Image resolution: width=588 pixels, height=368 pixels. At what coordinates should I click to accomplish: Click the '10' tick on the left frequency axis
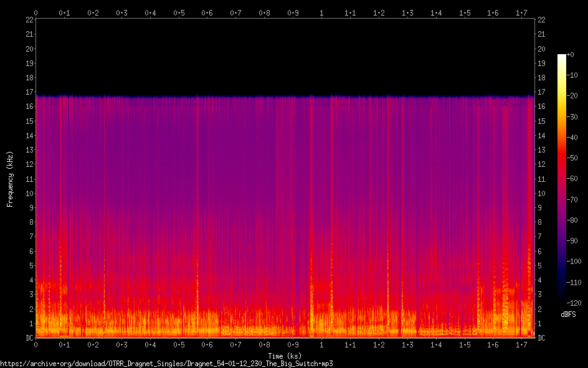pyautogui.click(x=29, y=194)
